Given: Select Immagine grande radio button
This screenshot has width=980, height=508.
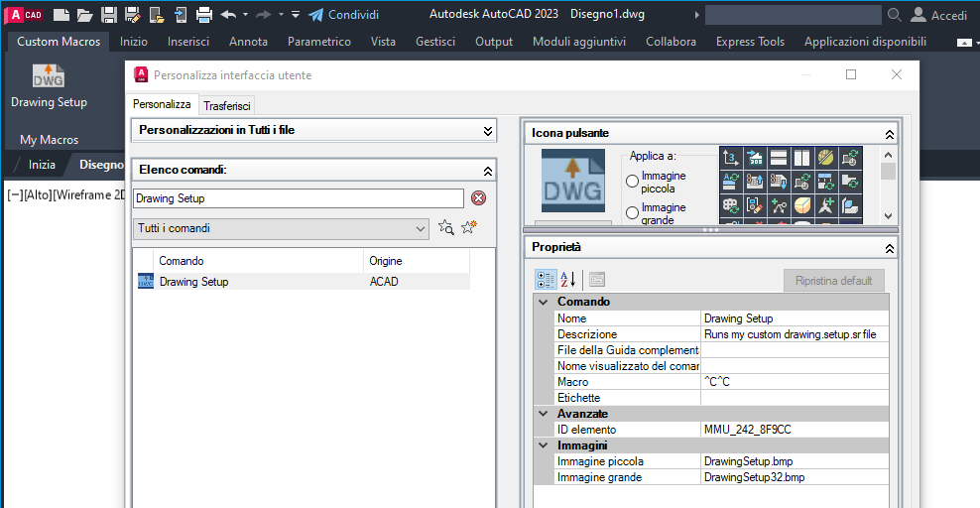Looking at the screenshot, I should 632,212.
